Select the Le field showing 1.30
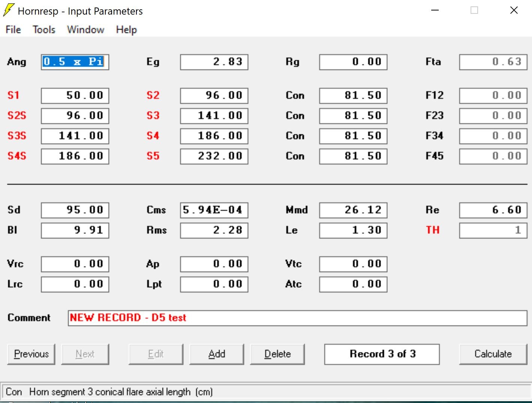Viewport: 532px width, 403px height. (353, 230)
